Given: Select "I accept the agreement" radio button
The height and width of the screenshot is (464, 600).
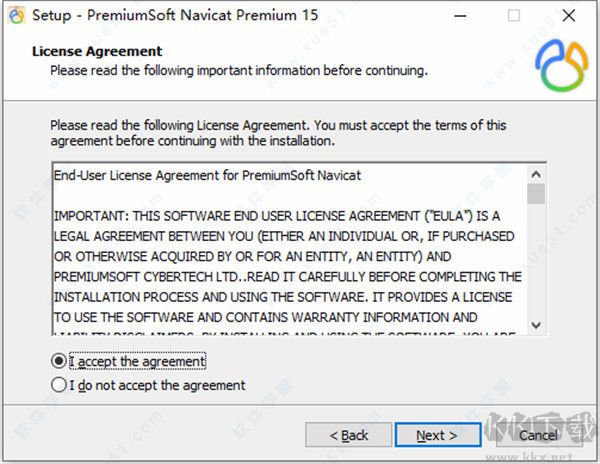Looking at the screenshot, I should [x=60, y=361].
